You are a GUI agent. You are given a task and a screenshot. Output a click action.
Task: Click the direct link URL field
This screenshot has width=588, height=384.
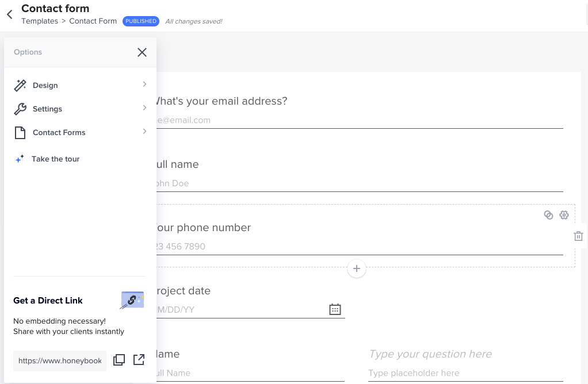[60, 360]
